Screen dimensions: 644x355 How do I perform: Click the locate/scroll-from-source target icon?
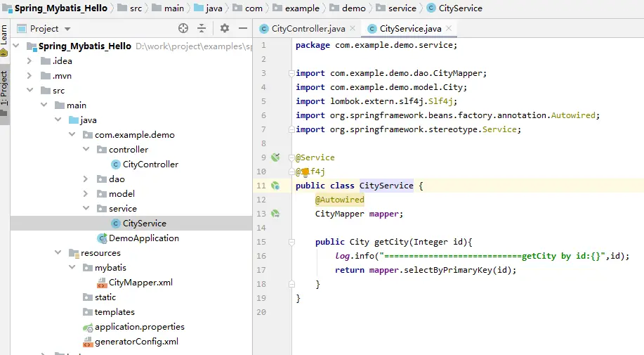[183, 28]
